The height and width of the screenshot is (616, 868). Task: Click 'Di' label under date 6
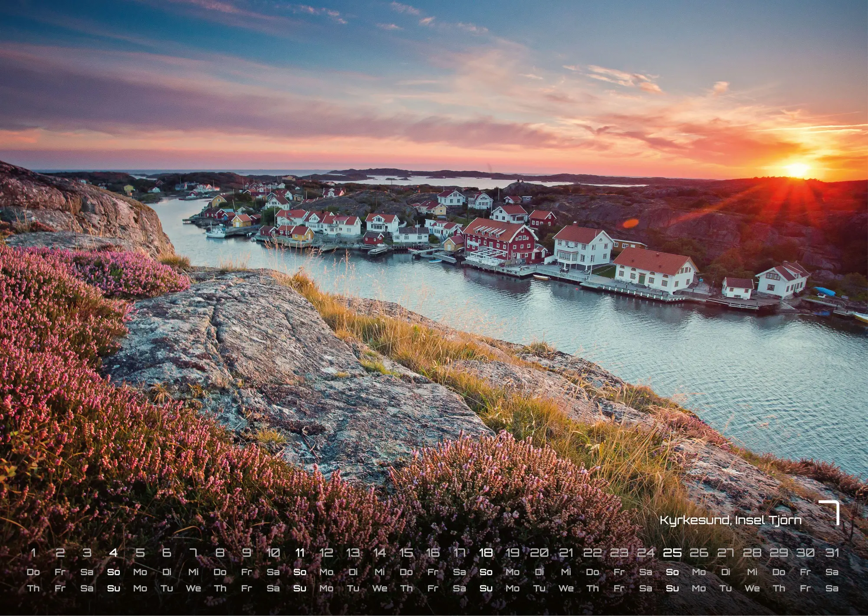167,572
